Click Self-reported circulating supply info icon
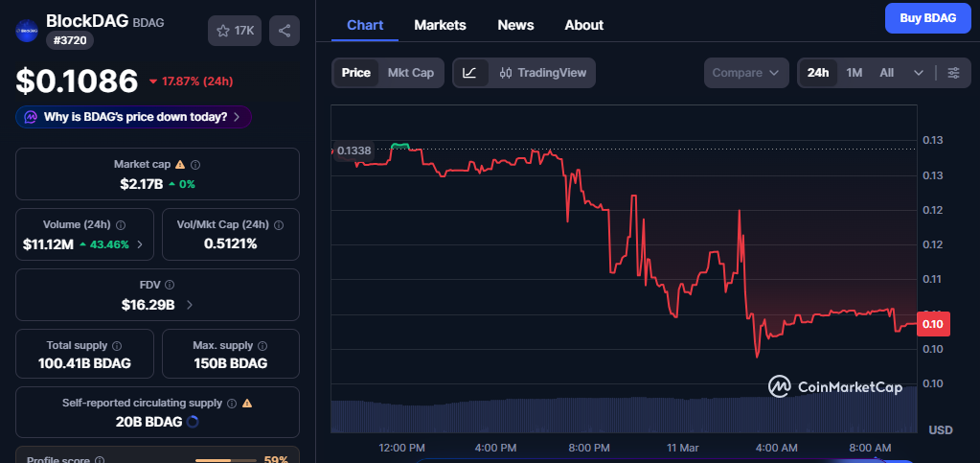The image size is (980, 463). (x=232, y=404)
